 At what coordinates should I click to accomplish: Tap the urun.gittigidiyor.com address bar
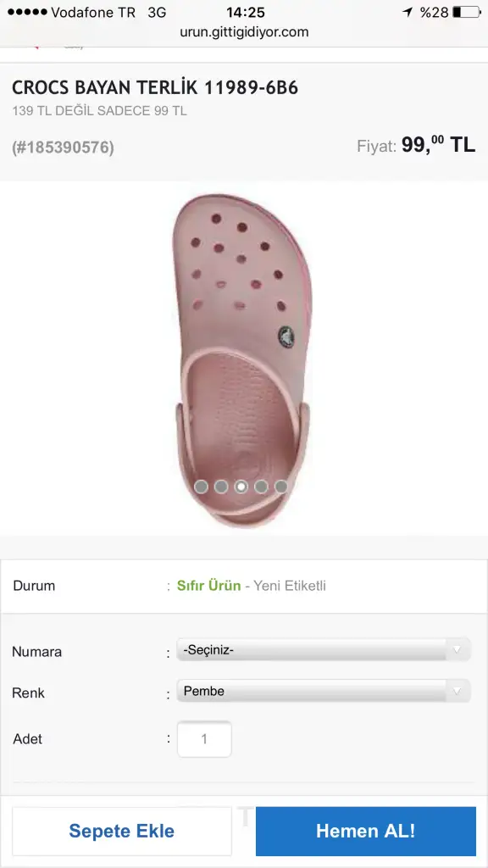point(244,32)
